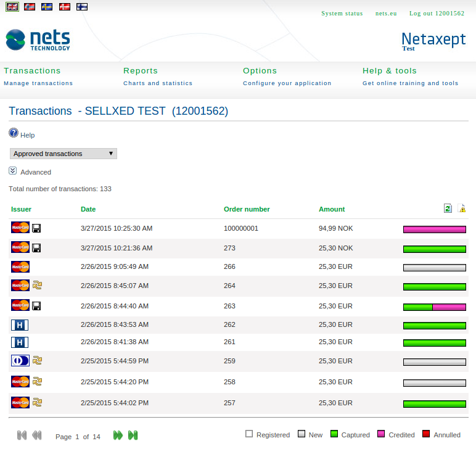Click recurring arrows icon for order 257

point(37,402)
